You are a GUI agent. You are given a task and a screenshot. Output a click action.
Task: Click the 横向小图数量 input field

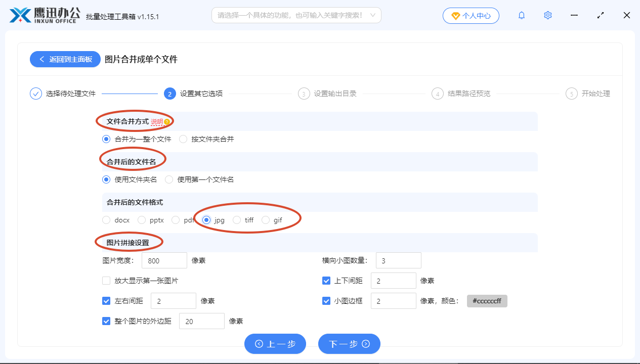pyautogui.click(x=399, y=260)
